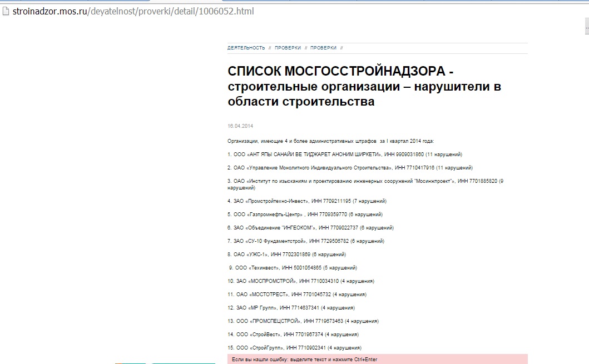
Task: Select the МОСТОТРЕСТ list entry
Action: coord(296,295)
